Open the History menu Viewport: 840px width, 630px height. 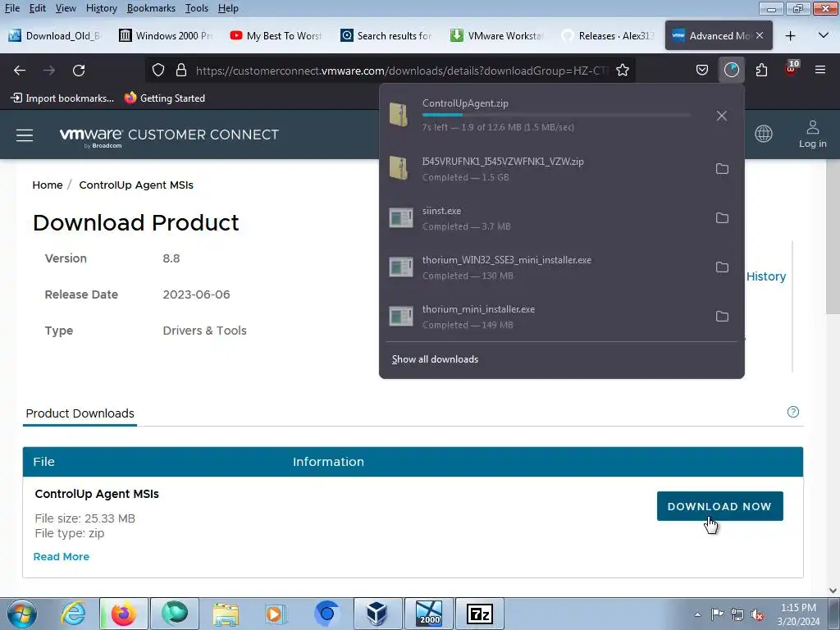pyautogui.click(x=102, y=8)
